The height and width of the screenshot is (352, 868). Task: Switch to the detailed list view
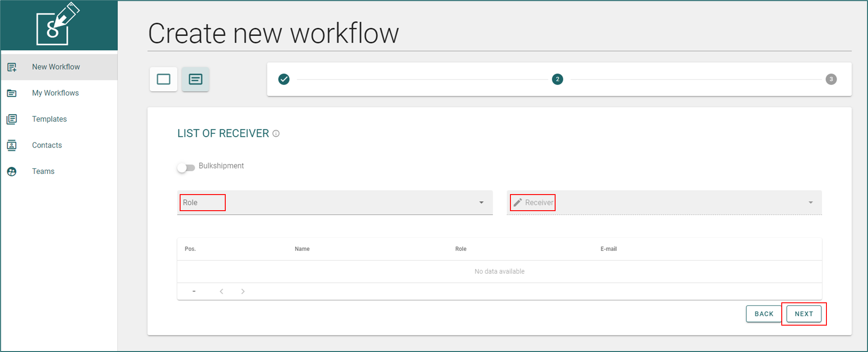click(x=195, y=79)
